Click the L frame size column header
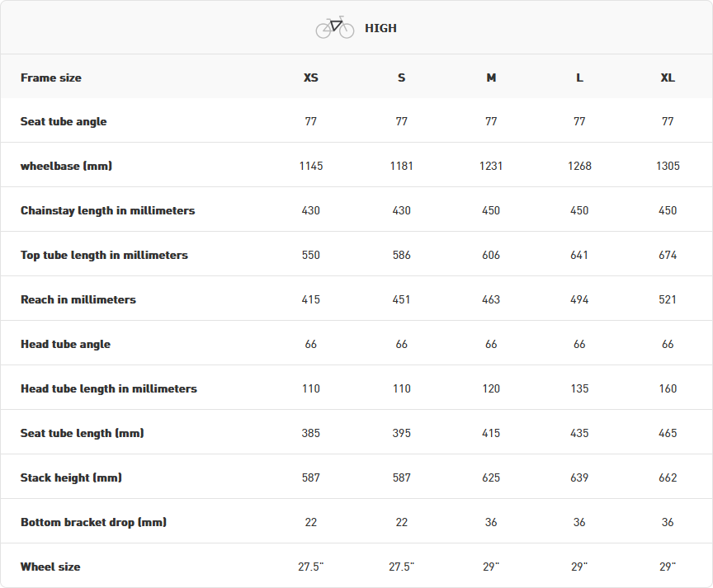The image size is (713, 588). tap(579, 78)
